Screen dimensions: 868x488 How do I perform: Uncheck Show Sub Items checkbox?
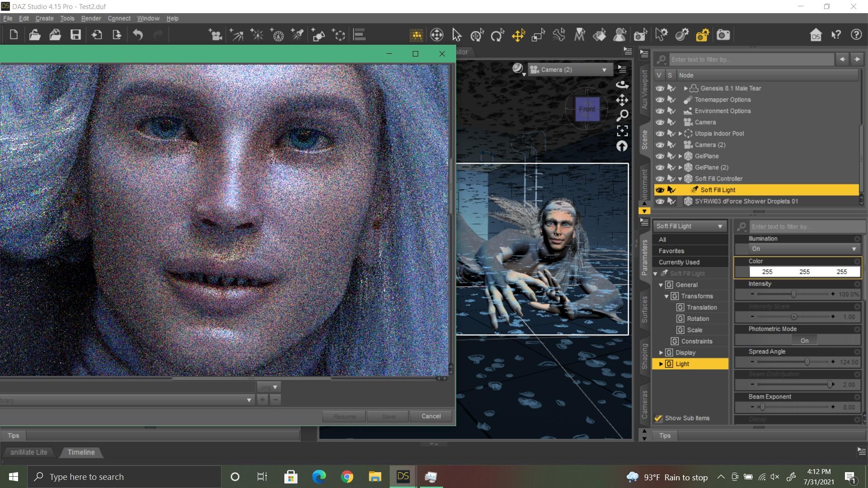[x=658, y=418]
